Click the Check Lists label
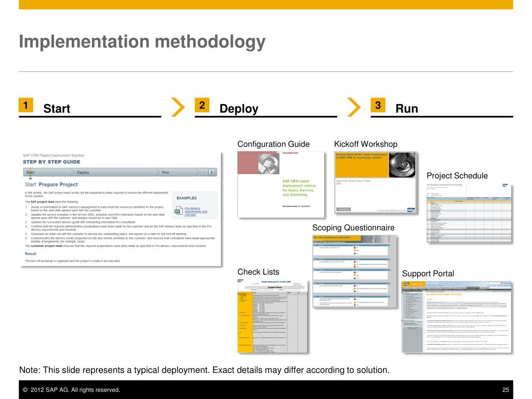The width and height of the screenshot is (532, 399). click(258, 272)
